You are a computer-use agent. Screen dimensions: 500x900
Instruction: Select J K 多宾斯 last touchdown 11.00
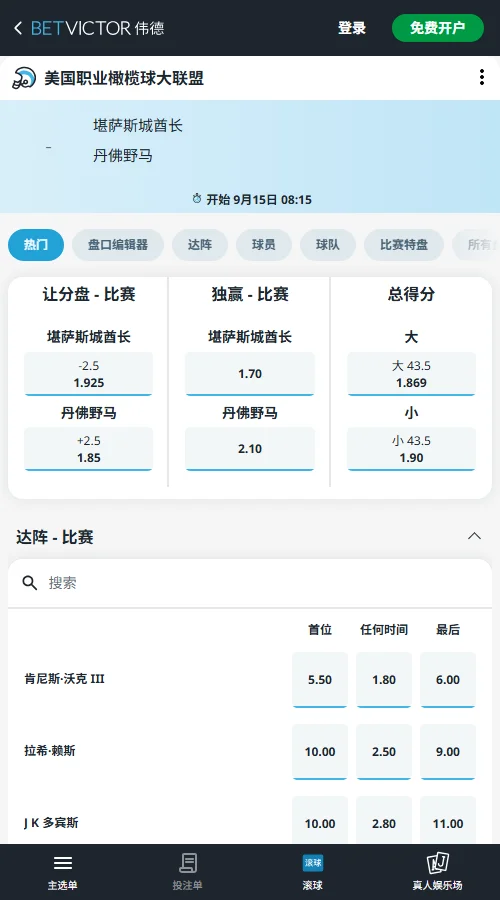pyautogui.click(x=448, y=821)
